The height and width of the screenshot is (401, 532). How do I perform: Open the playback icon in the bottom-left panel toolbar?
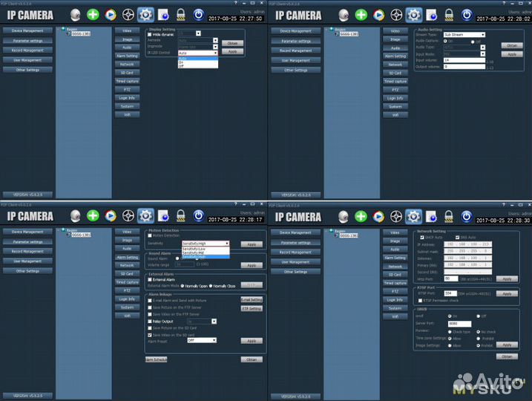[111, 215]
